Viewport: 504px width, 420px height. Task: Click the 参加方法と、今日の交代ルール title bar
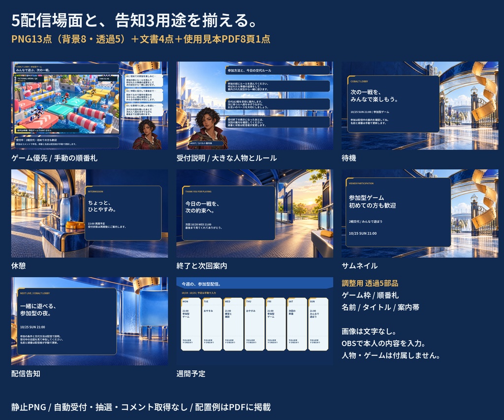[278, 70]
